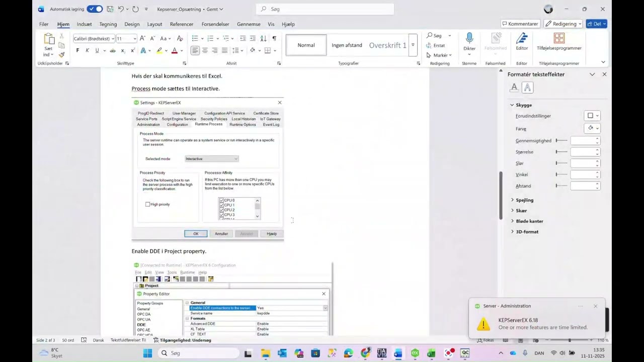Open the font size dropdown
This screenshot has width=644, height=362.
[134, 39]
